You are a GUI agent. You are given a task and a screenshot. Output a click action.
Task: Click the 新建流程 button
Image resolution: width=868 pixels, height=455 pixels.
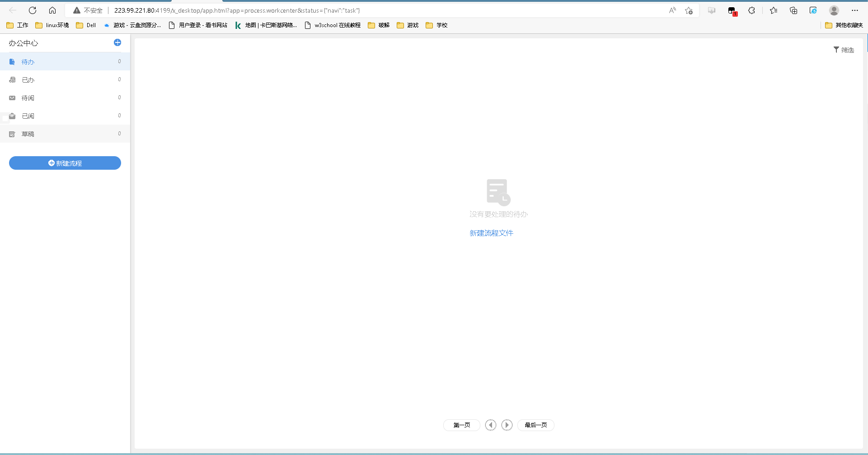point(65,163)
